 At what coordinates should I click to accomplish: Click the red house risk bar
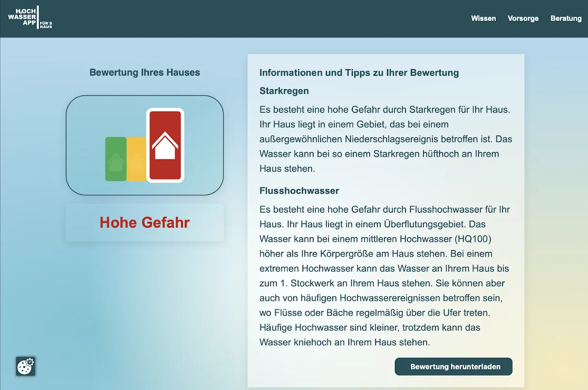tap(165, 145)
